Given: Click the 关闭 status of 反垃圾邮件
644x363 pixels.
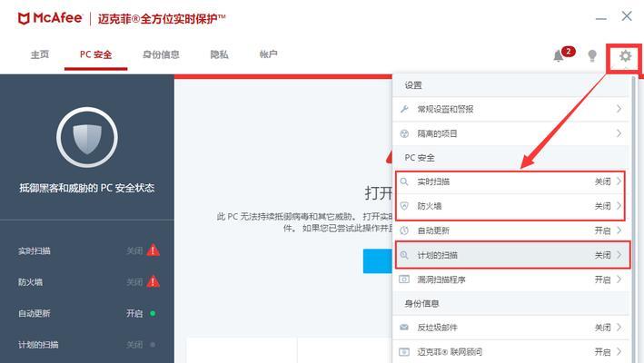Looking at the screenshot, I should (602, 328).
